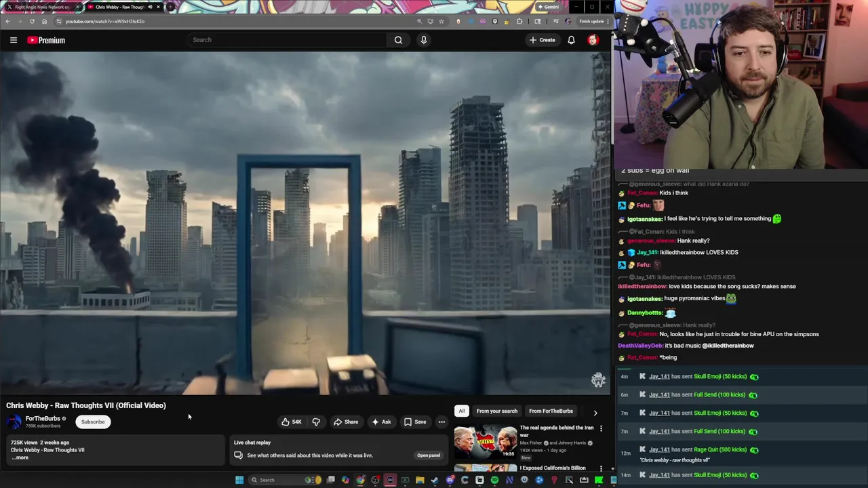Open the YouTube account avatar menu
The image size is (868, 488).
(x=593, y=40)
